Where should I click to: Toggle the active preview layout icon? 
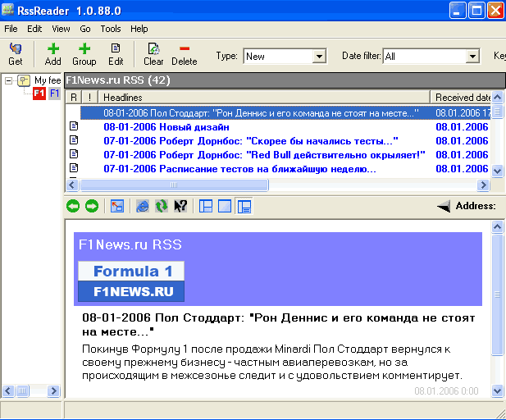click(x=244, y=206)
